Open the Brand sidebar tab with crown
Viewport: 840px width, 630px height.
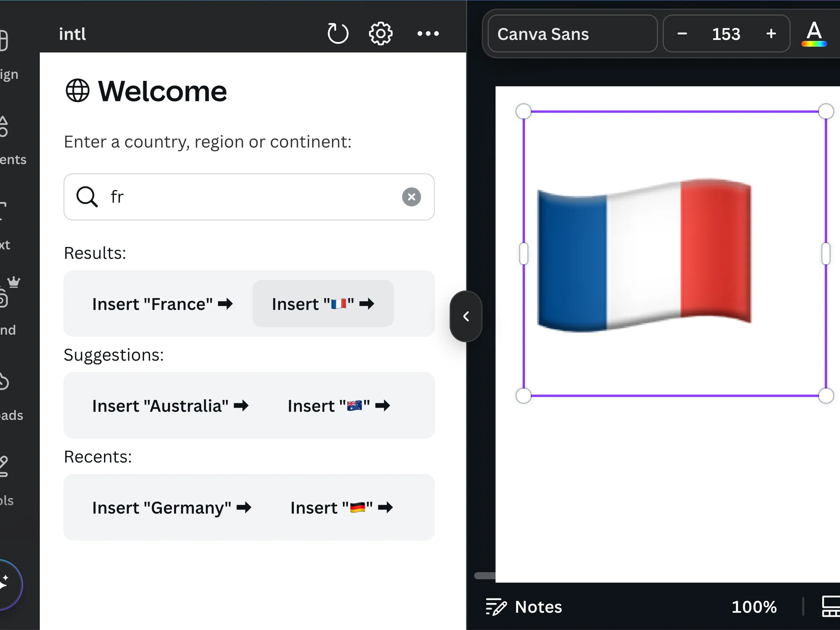(9, 306)
